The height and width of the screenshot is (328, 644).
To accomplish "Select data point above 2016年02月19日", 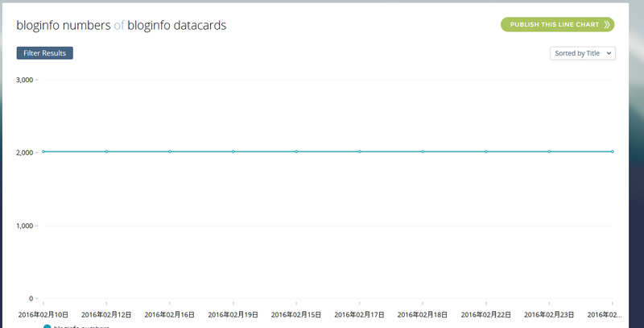I will pyautogui.click(x=233, y=152).
